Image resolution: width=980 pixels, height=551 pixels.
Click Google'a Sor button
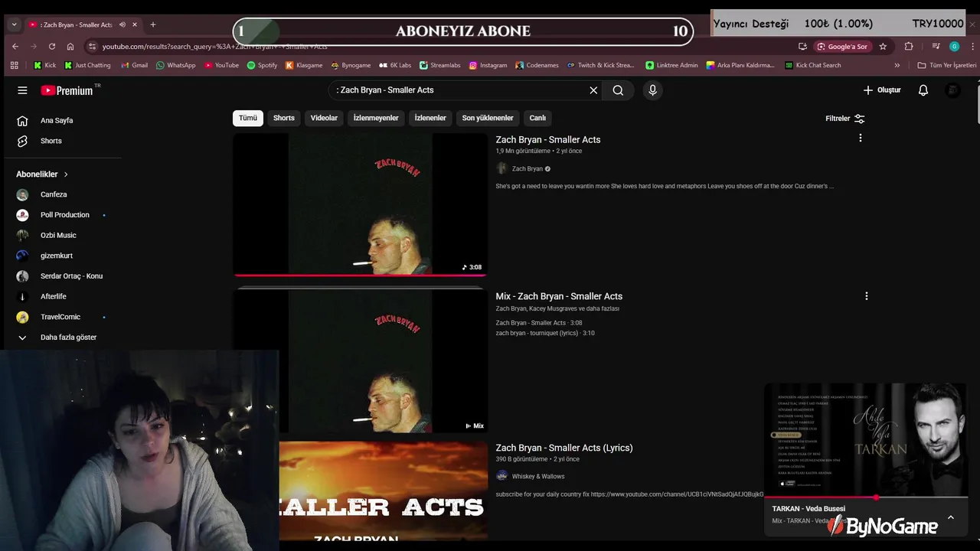point(842,46)
